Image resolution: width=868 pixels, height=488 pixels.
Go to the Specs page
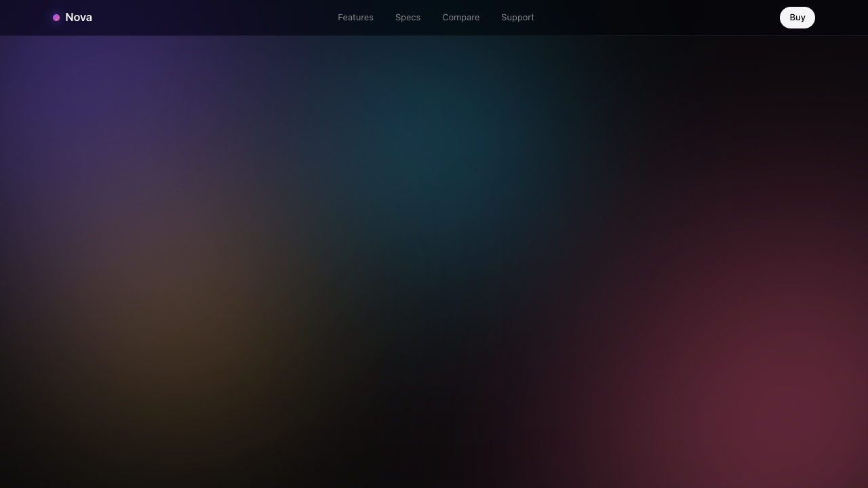click(408, 18)
